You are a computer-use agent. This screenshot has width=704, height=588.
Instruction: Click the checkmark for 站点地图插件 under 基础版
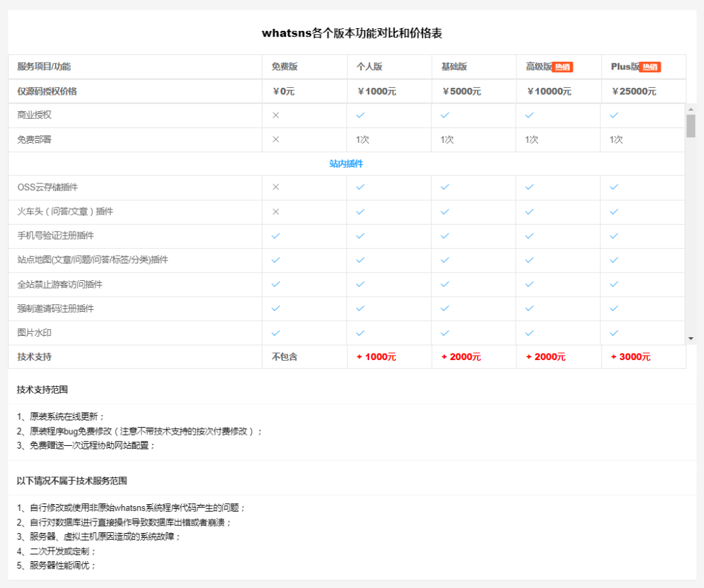pyautogui.click(x=445, y=260)
